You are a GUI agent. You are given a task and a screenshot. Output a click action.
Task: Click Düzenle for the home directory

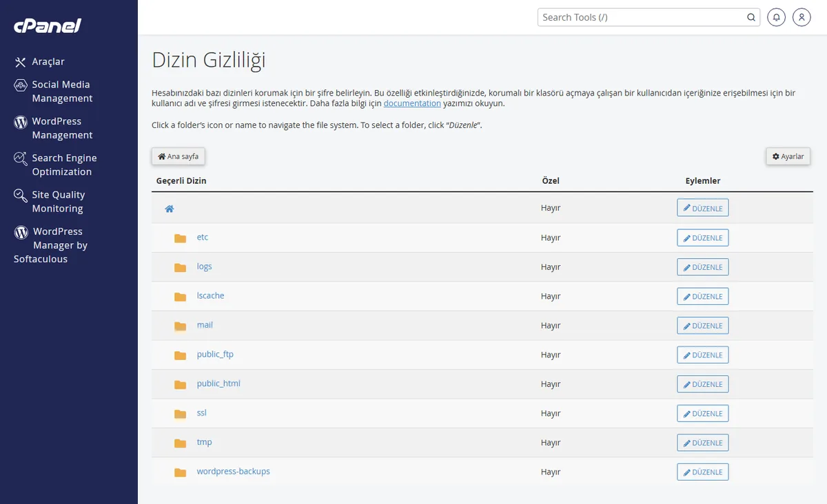click(x=703, y=208)
